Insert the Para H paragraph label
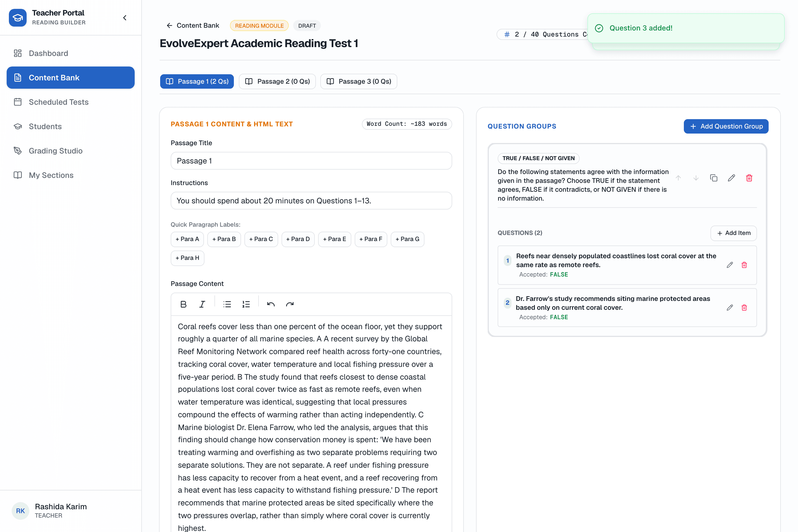The image size is (798, 532). (x=187, y=258)
